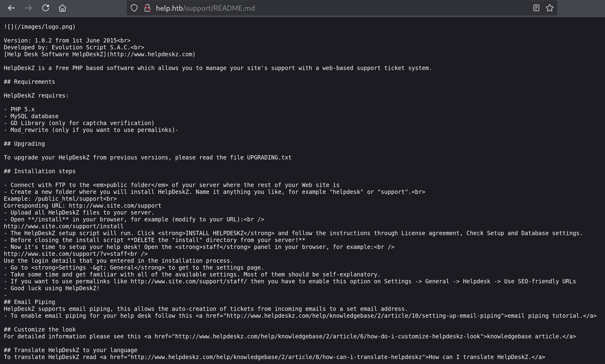The height and width of the screenshot is (364, 605).
Task: Show insecure connection padlock details
Action: click(x=147, y=8)
